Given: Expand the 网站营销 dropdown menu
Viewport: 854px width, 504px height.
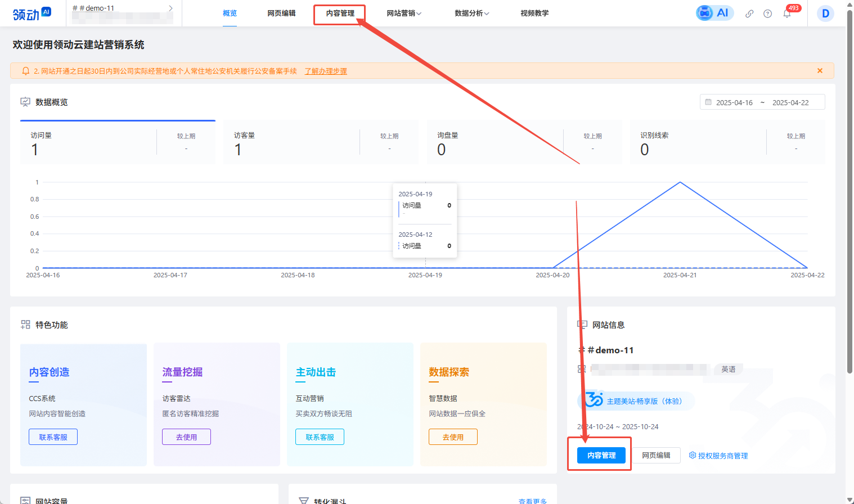Looking at the screenshot, I should tap(404, 13).
